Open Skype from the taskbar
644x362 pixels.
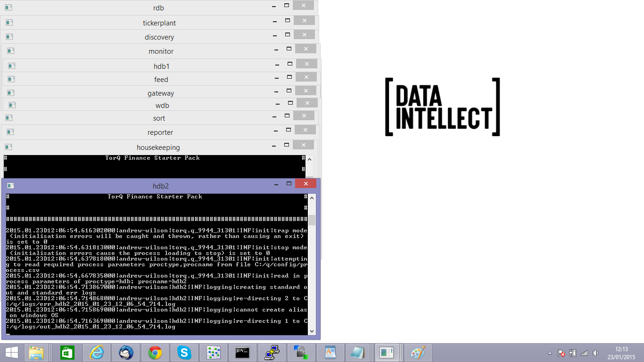coord(184,353)
